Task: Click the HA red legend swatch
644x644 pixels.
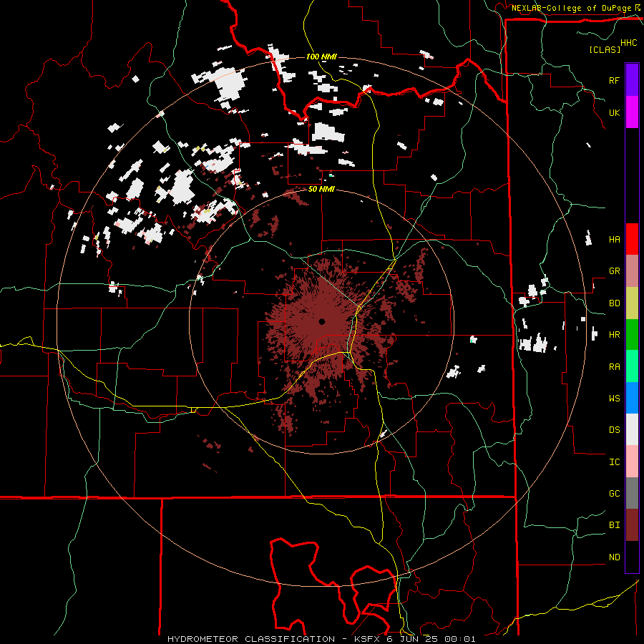Action: pyautogui.click(x=632, y=239)
